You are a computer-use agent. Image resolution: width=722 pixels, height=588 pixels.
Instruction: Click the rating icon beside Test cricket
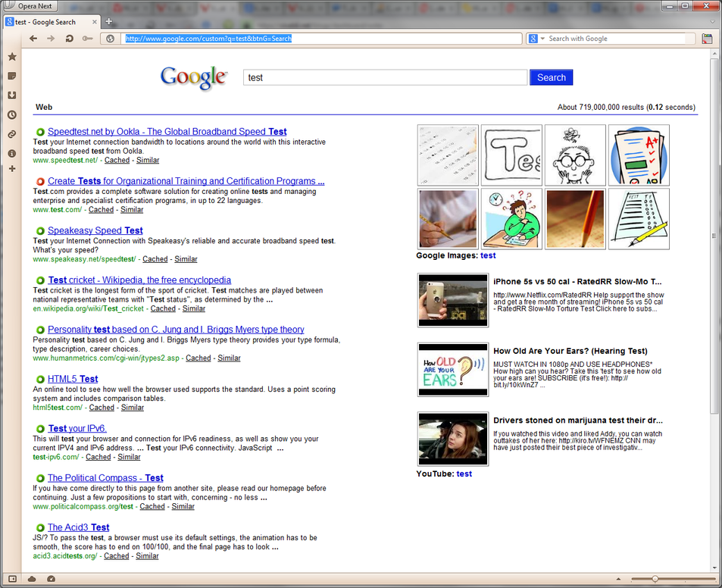(40, 280)
